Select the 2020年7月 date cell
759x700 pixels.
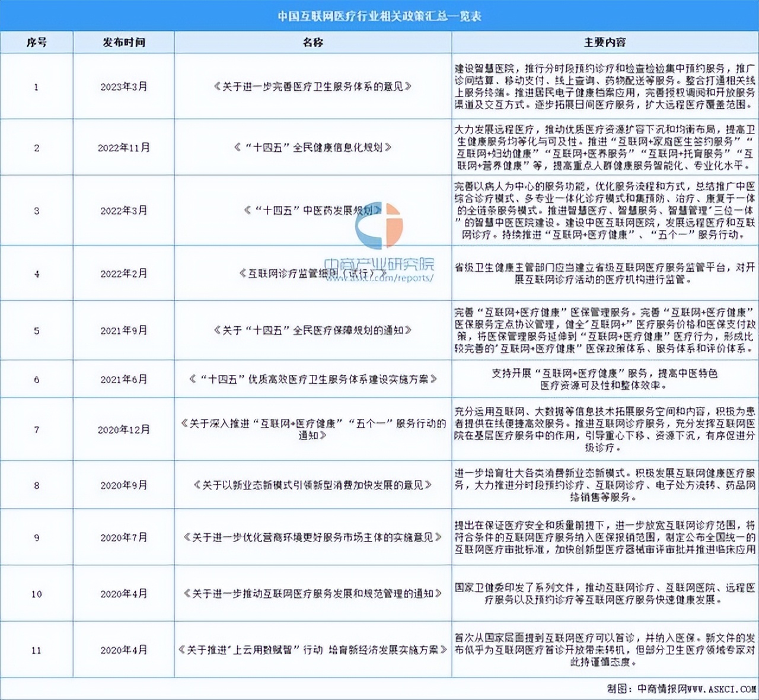[x=123, y=537]
